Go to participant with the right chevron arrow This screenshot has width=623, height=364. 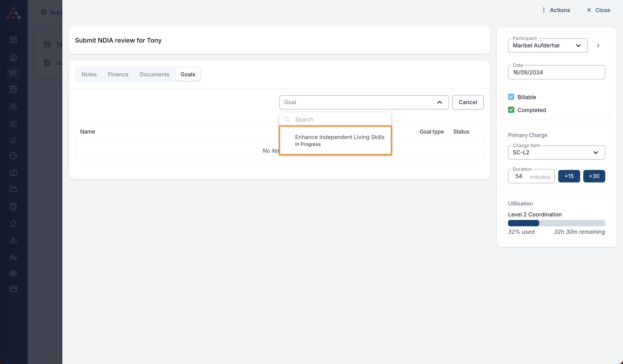(x=598, y=45)
